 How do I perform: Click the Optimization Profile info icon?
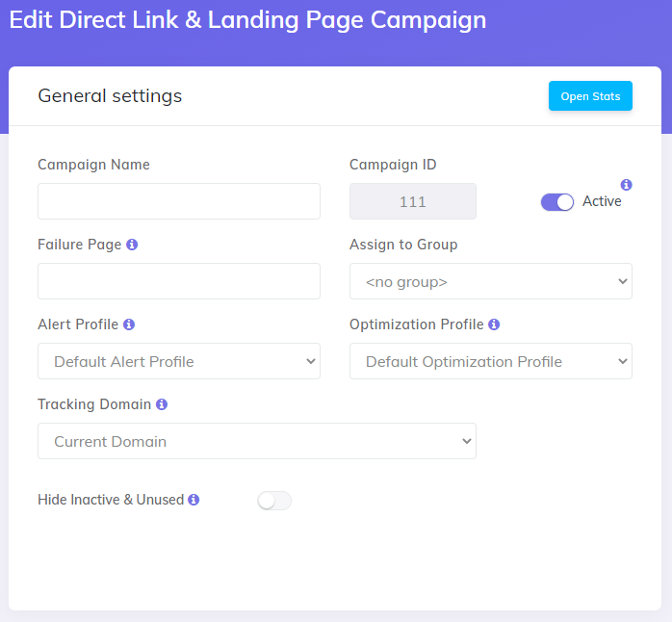coord(494,324)
